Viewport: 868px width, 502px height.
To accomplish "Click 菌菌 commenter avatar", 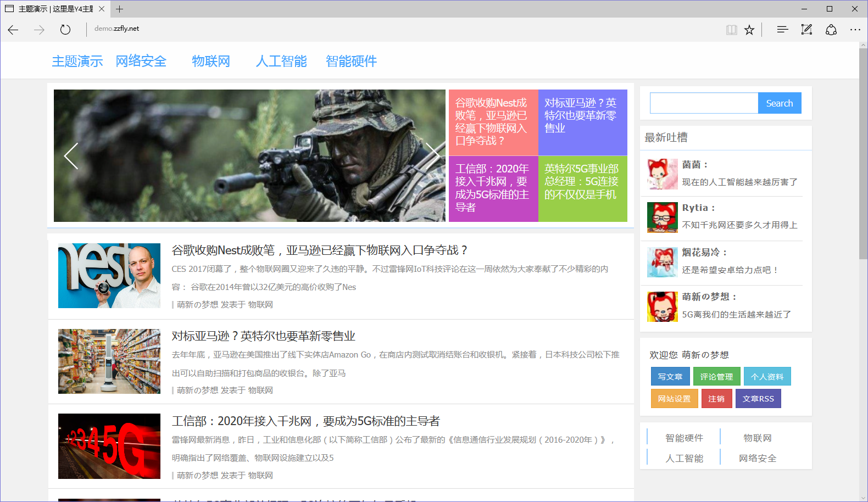I will (663, 174).
